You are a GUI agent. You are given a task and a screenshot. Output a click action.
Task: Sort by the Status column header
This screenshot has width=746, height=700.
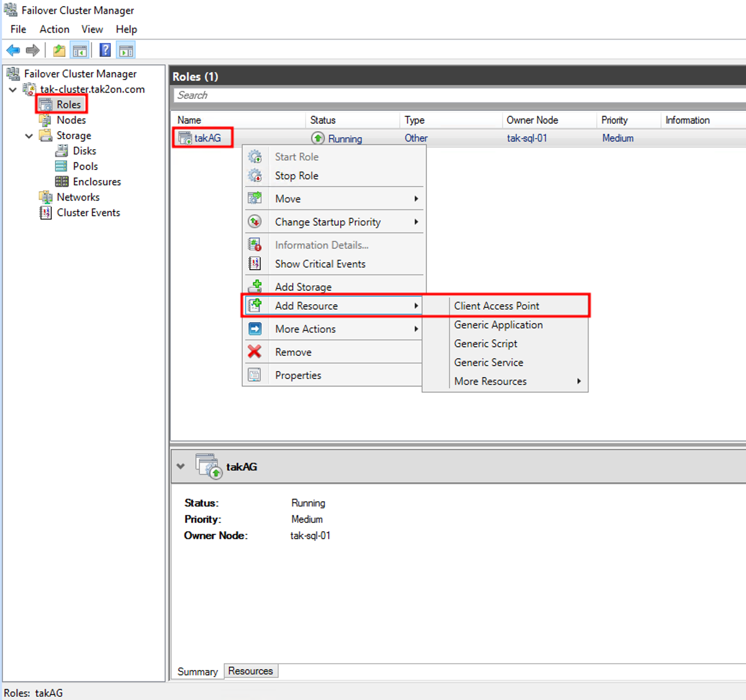pos(353,120)
